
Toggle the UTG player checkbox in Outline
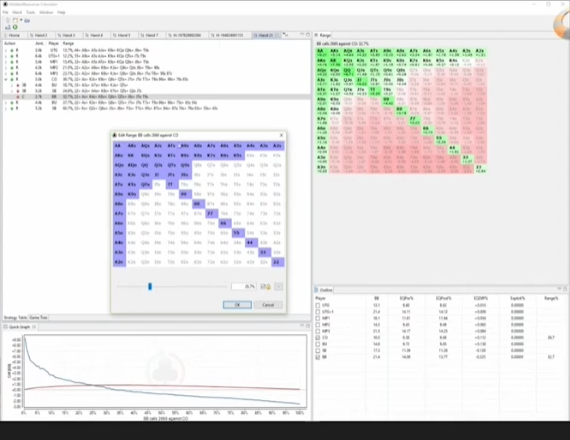tap(318, 305)
